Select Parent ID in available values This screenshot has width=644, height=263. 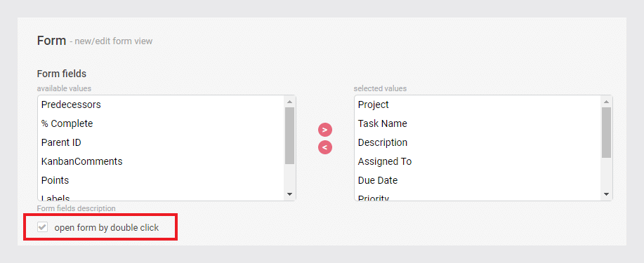tap(161, 142)
